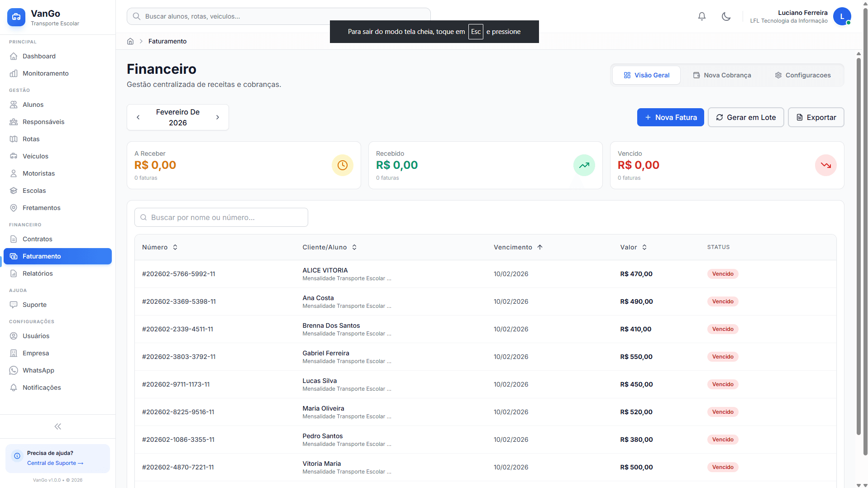Click the Veículos van icon
The image size is (868, 488).
[x=14, y=156]
